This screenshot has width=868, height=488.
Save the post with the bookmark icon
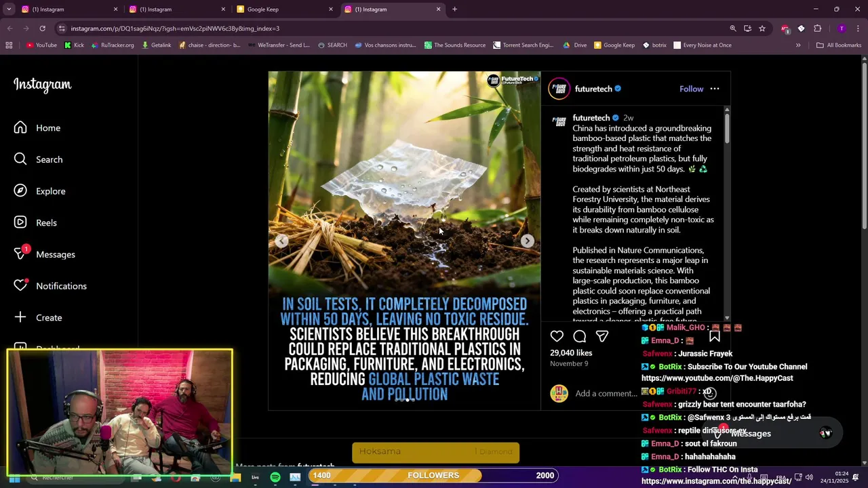pos(714,336)
